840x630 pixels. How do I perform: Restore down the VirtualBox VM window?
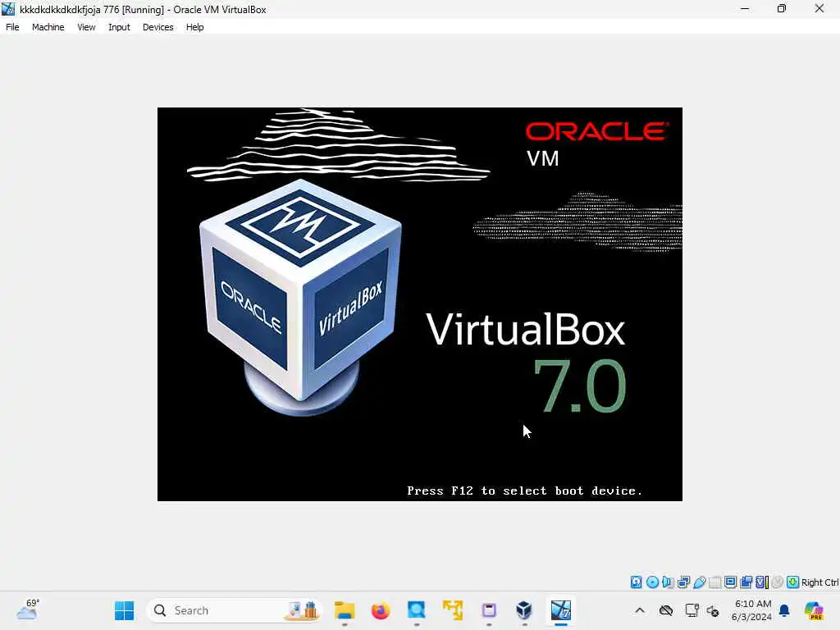click(x=782, y=8)
